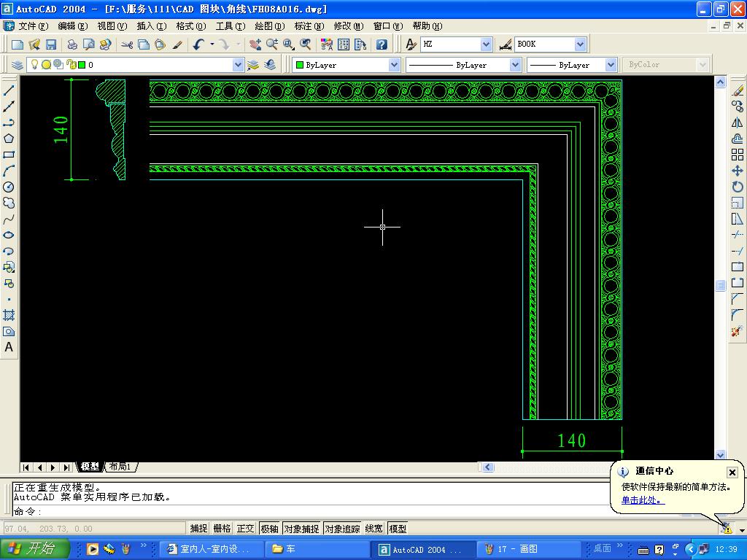Select the Multiline Text tool
747x560 pixels.
(9, 347)
